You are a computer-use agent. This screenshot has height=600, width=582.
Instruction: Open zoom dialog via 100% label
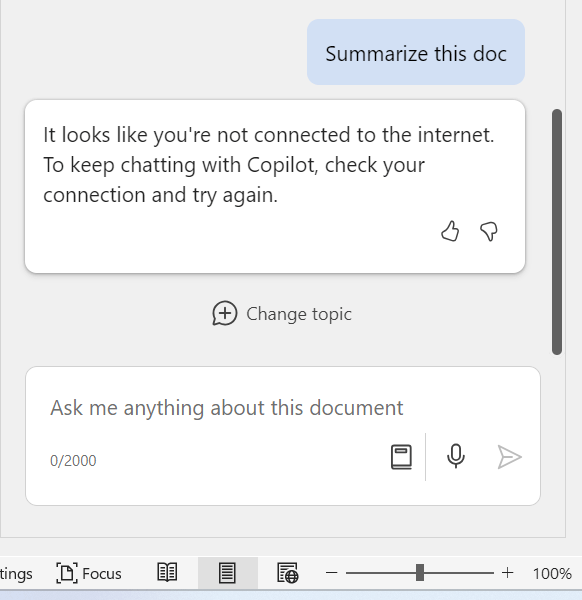552,574
